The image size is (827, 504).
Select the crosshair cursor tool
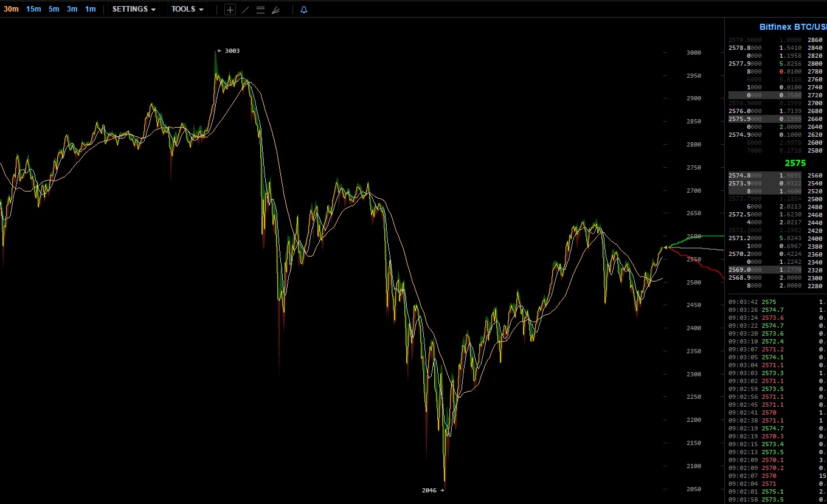coord(230,10)
